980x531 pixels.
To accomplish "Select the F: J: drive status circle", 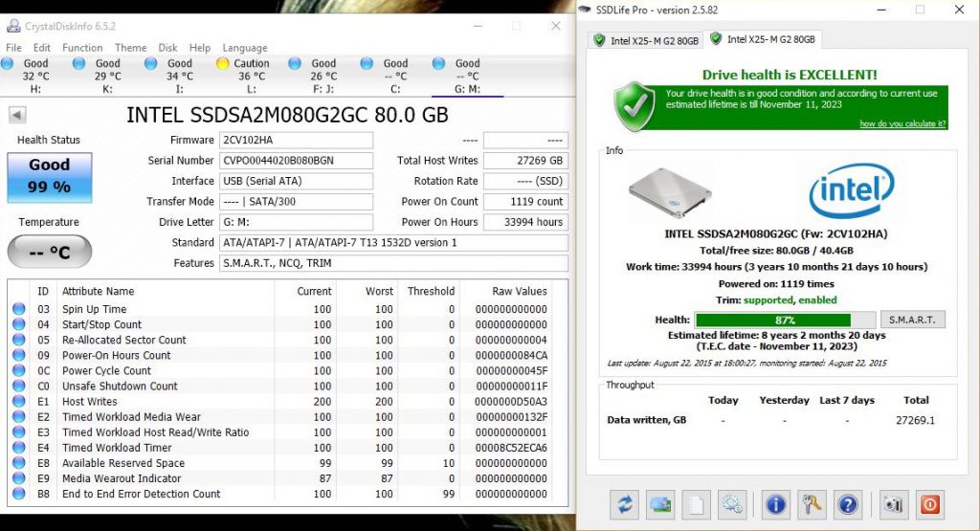I will coord(295,63).
